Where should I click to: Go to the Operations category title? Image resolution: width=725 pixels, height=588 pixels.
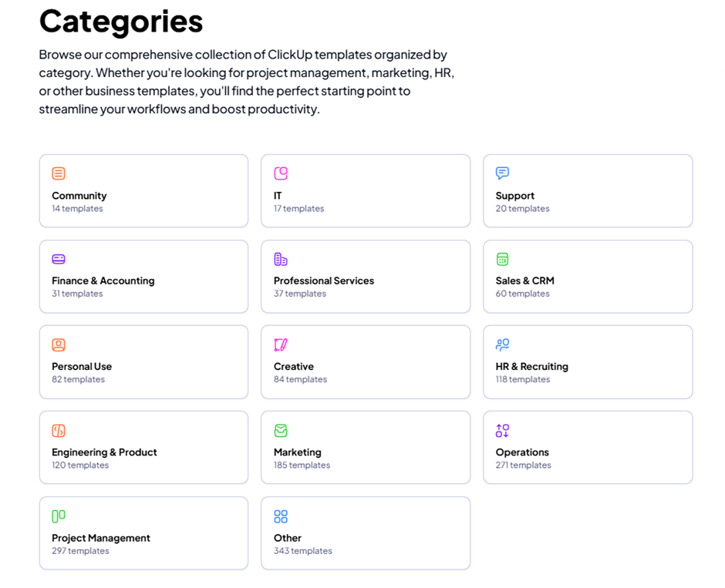522,452
